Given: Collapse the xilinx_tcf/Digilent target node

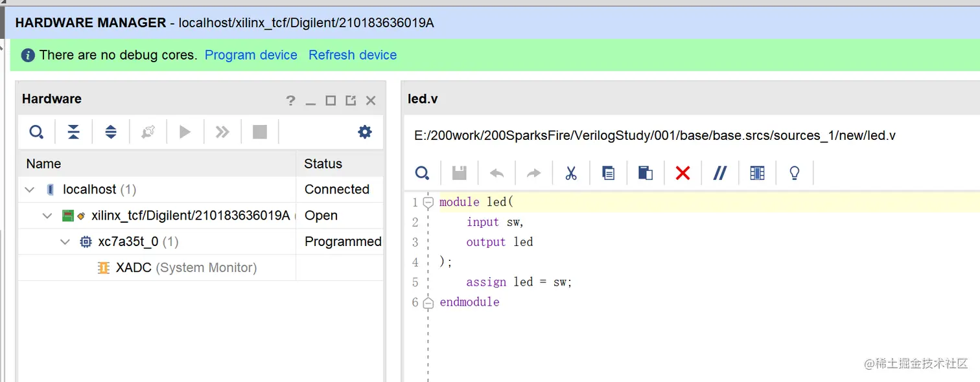Looking at the screenshot, I should [47, 216].
